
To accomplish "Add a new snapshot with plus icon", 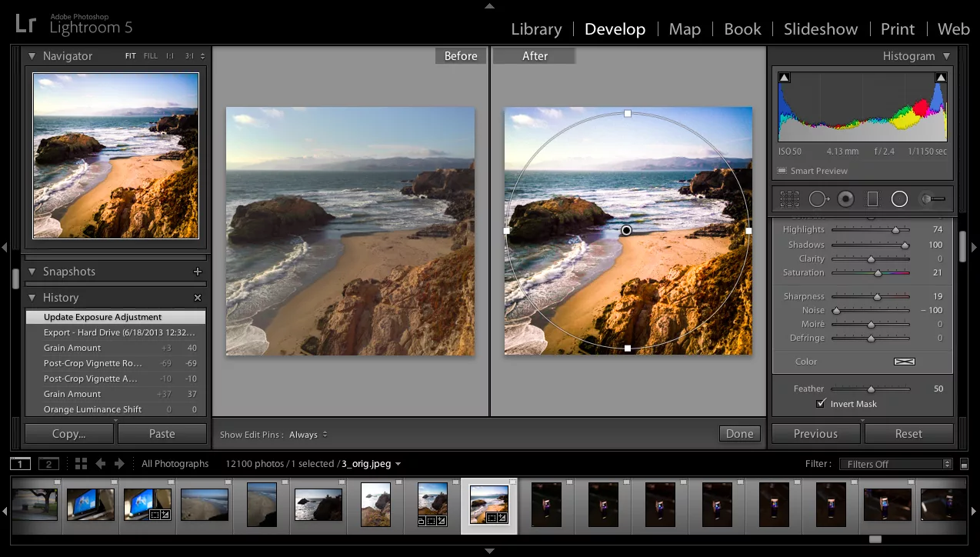I will pyautogui.click(x=198, y=272).
